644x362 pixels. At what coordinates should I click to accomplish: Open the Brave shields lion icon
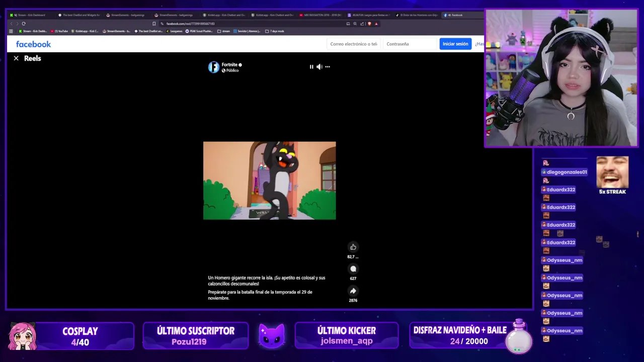[369, 24]
